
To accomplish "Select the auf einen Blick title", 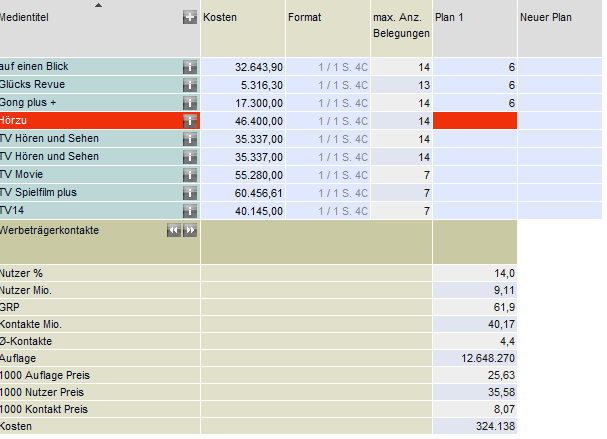I will click(34, 67).
